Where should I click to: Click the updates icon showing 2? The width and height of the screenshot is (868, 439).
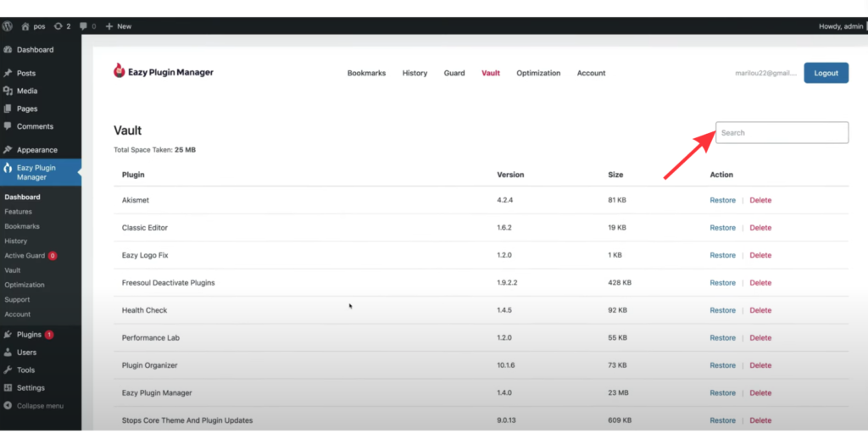click(x=58, y=26)
